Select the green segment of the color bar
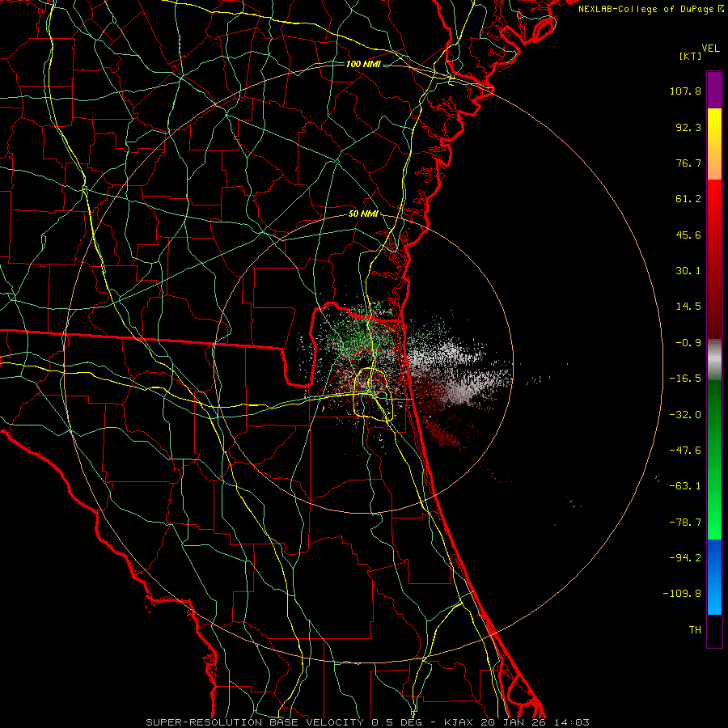Image resolution: width=728 pixels, height=728 pixels. [714, 460]
